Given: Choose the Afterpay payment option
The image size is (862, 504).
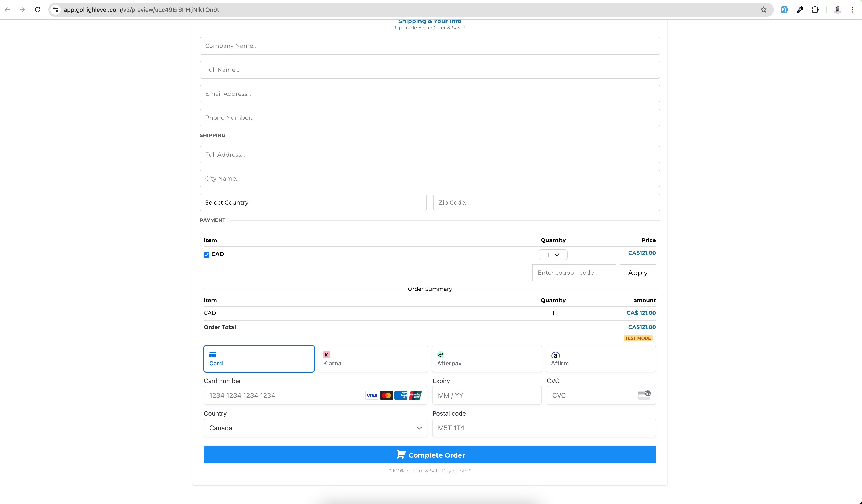Looking at the screenshot, I should pos(486,359).
